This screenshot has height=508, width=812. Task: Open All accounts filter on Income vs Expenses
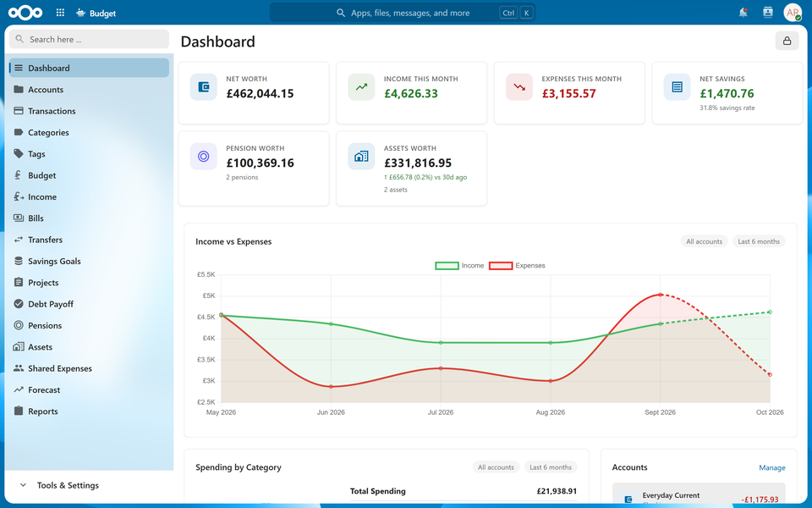pos(704,241)
